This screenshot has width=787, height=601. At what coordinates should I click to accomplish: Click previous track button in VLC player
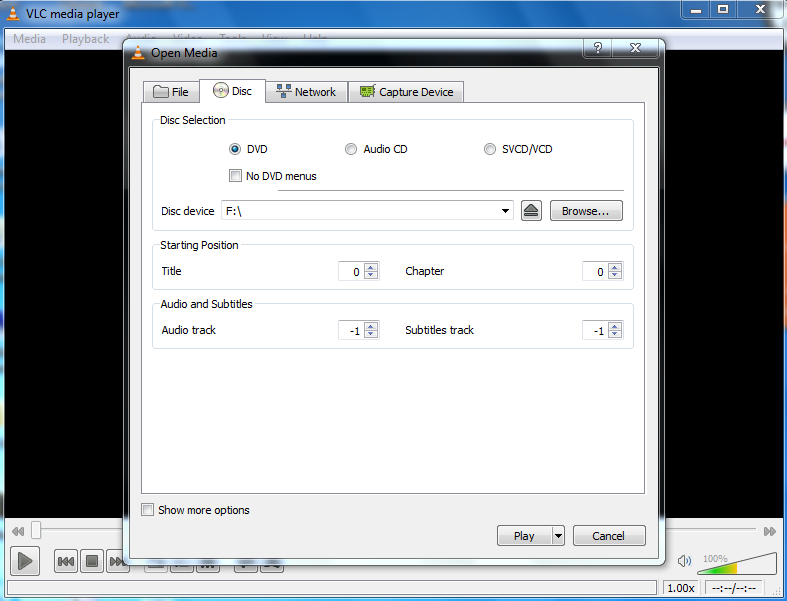click(x=66, y=561)
